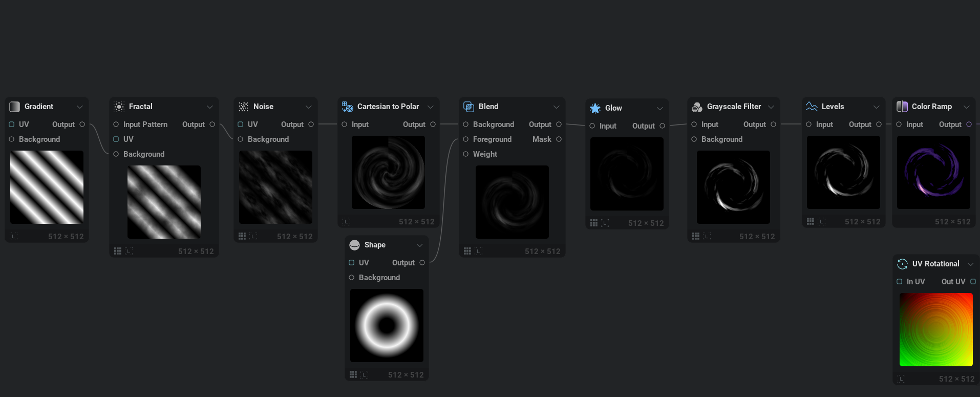
Task: Toggle the frame icon in Gradient node footer
Action: tap(14, 236)
